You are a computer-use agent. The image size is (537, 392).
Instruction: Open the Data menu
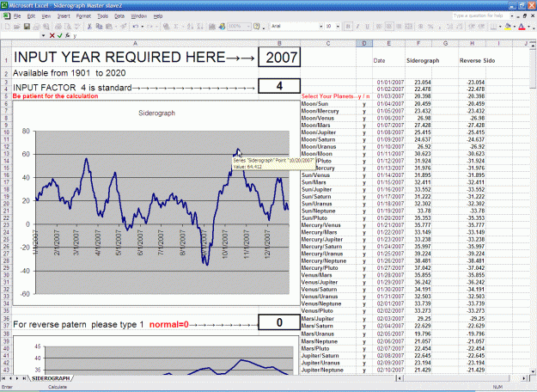[x=119, y=16]
